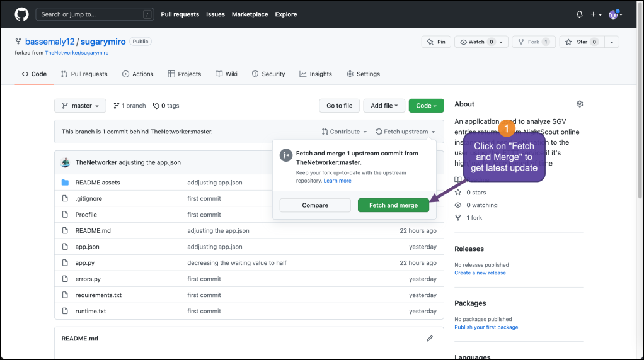Screen dimensions: 644x360
Task: Open latest commit message adjusting the app.json
Action: pos(149,162)
